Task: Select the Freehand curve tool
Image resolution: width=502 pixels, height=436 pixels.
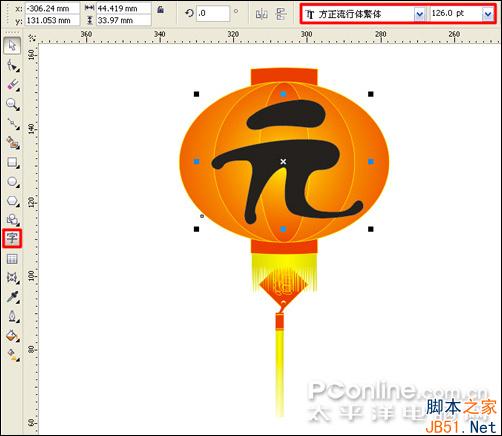Action: click(x=12, y=123)
